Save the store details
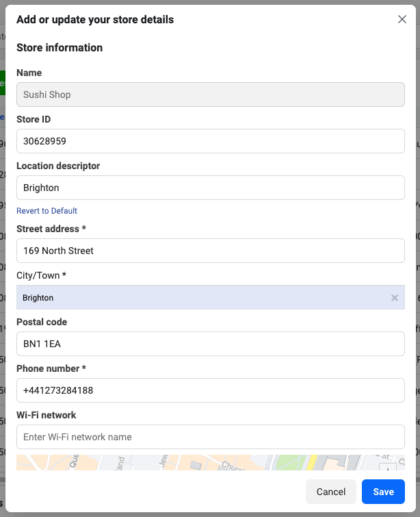The image size is (420, 517). click(x=383, y=492)
